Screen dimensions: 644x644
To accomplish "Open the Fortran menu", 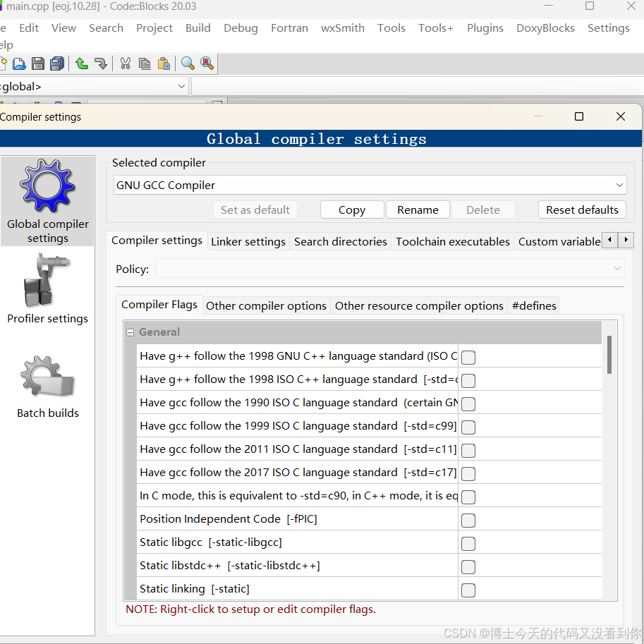I will (x=289, y=28).
